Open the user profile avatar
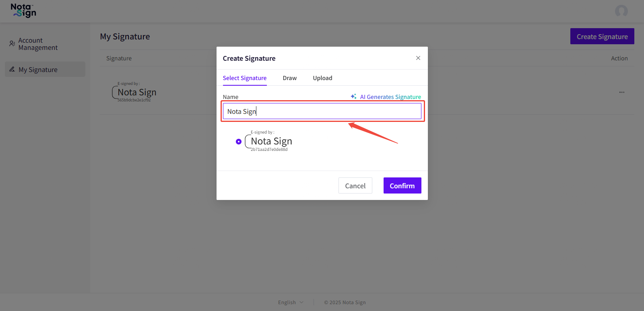Screen dimensions: 644x311 621,11
